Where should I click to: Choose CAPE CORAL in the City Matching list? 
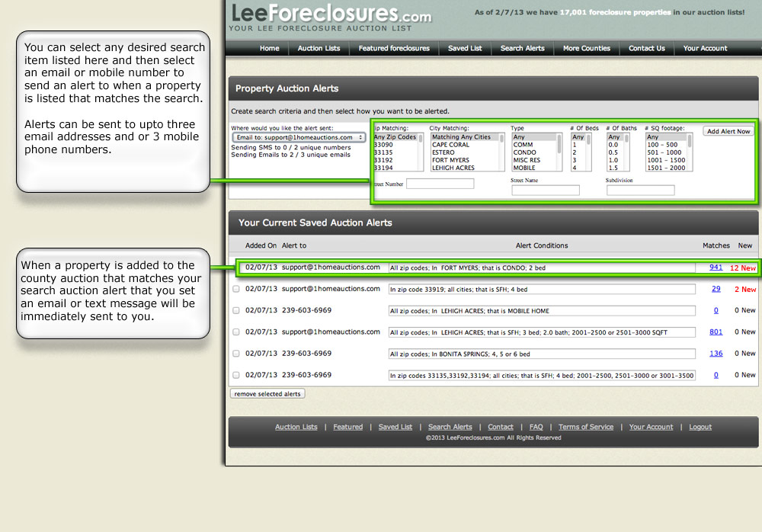tap(450, 145)
